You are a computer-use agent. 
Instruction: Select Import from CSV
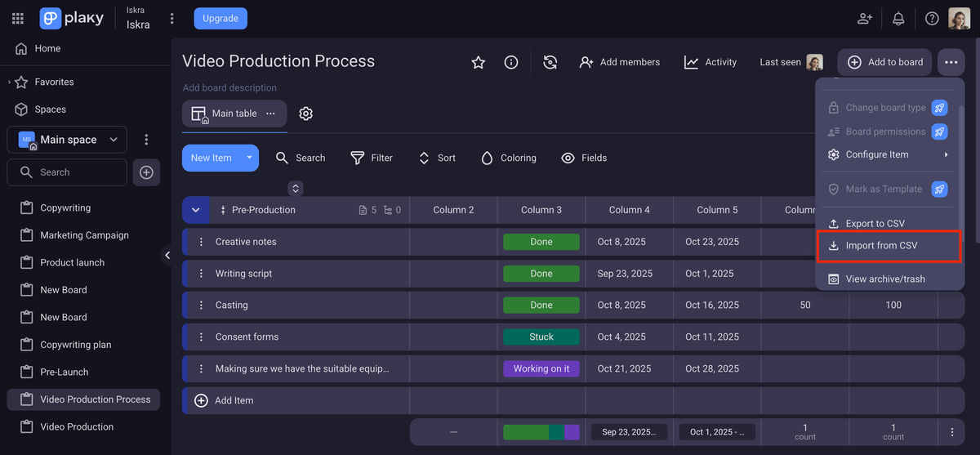pyautogui.click(x=881, y=245)
